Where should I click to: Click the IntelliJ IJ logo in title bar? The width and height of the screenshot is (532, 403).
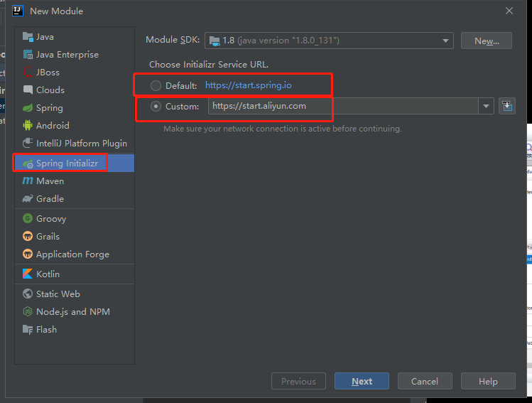coord(18,11)
